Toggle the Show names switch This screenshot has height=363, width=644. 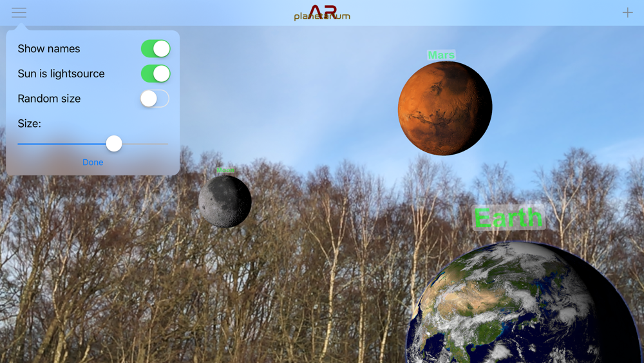(x=156, y=48)
